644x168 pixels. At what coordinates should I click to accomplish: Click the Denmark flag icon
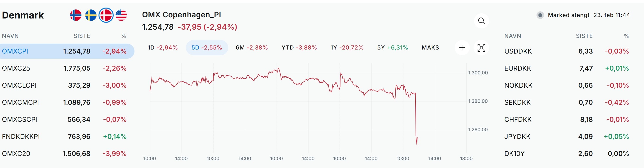(106, 15)
